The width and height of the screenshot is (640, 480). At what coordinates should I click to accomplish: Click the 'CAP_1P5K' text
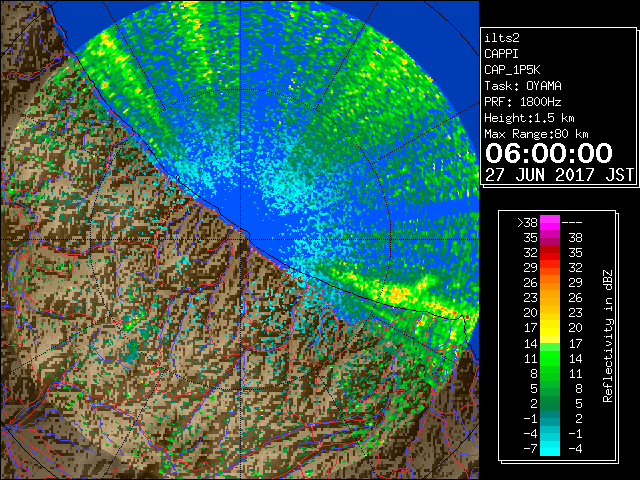[x=512, y=70]
